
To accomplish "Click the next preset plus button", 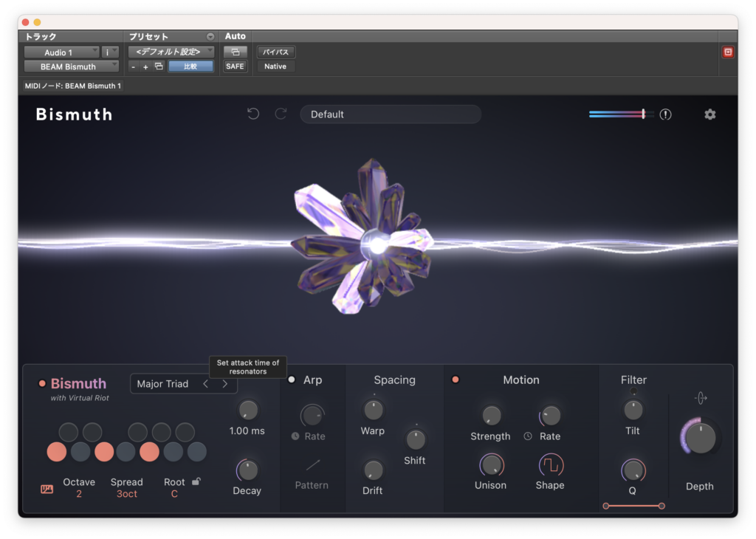I will pyautogui.click(x=145, y=67).
